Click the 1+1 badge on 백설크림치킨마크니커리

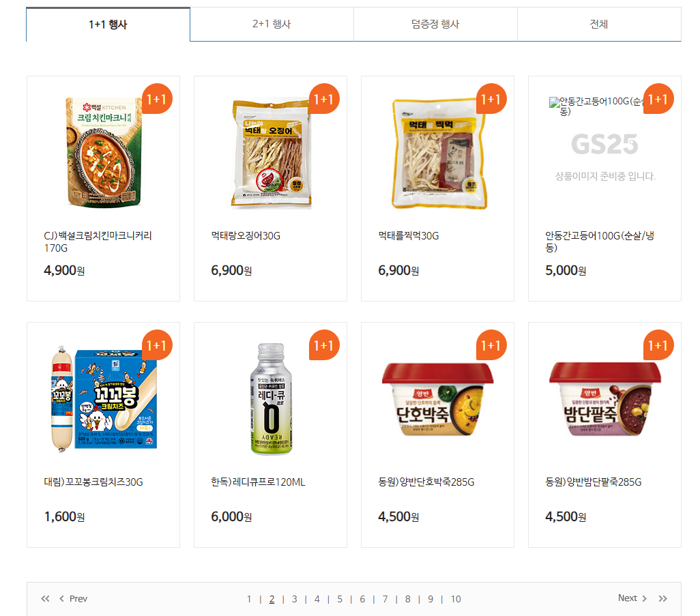point(157,99)
